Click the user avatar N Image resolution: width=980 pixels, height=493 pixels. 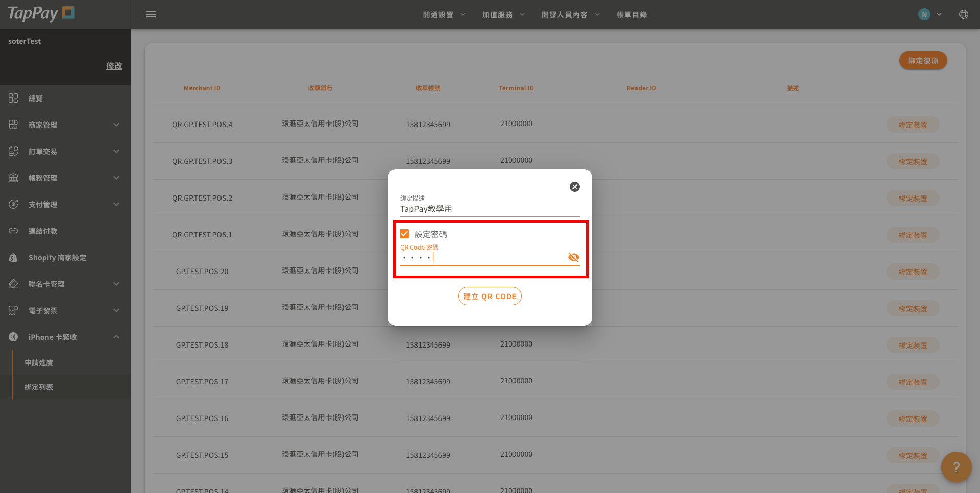click(x=924, y=14)
